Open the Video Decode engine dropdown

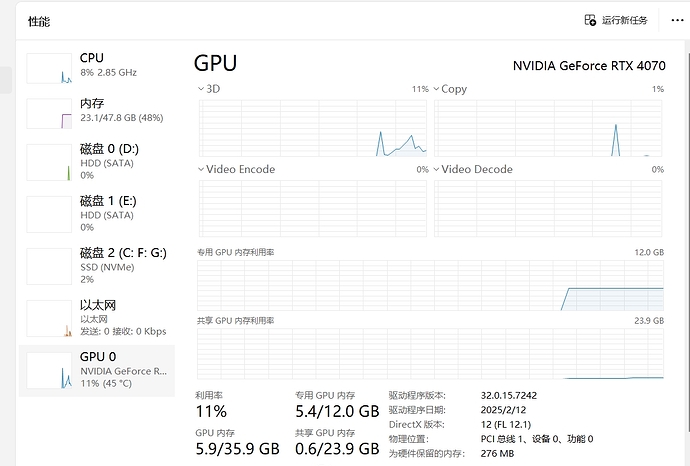coord(437,170)
